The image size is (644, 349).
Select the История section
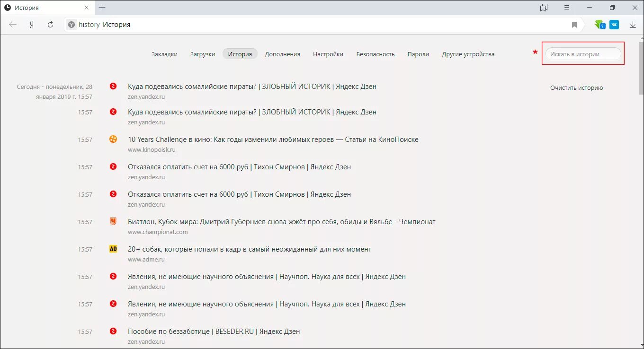click(240, 54)
